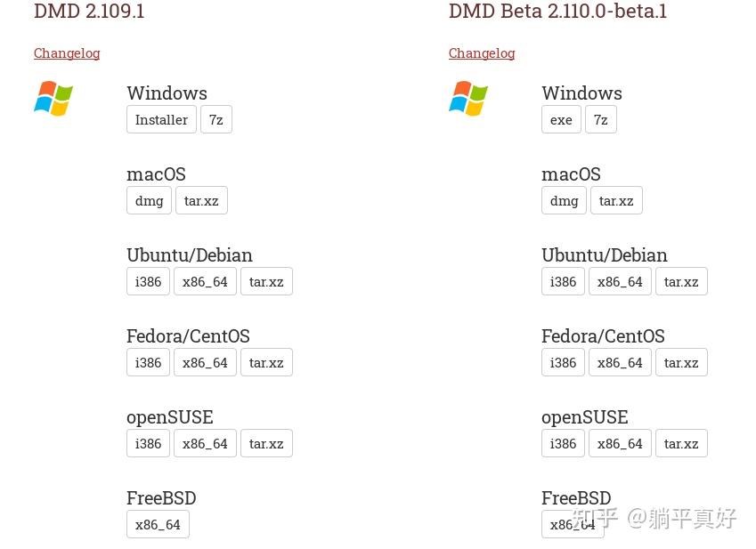
Task: Download the Windows 7z for DMD Beta
Action: pos(600,119)
